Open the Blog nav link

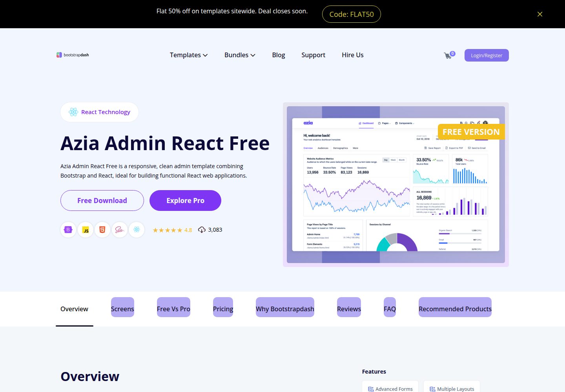(279, 55)
